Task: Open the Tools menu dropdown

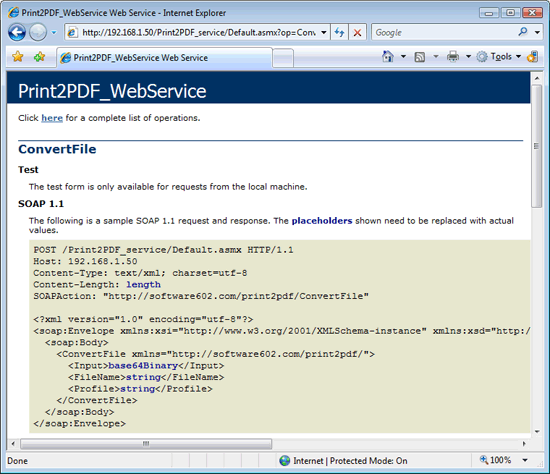Action: click(x=498, y=56)
